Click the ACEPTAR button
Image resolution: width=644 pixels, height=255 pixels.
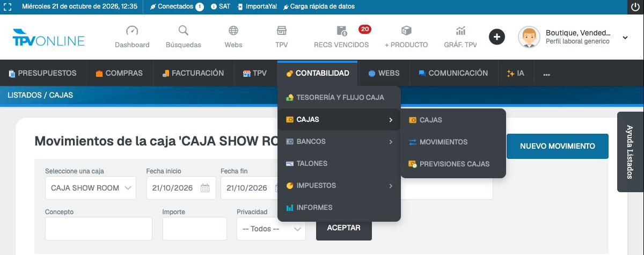344,228
